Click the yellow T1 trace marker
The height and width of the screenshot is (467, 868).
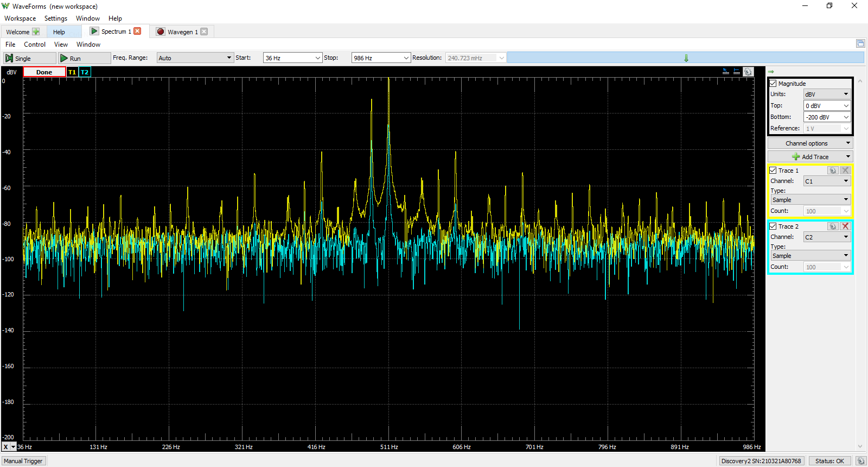point(72,72)
